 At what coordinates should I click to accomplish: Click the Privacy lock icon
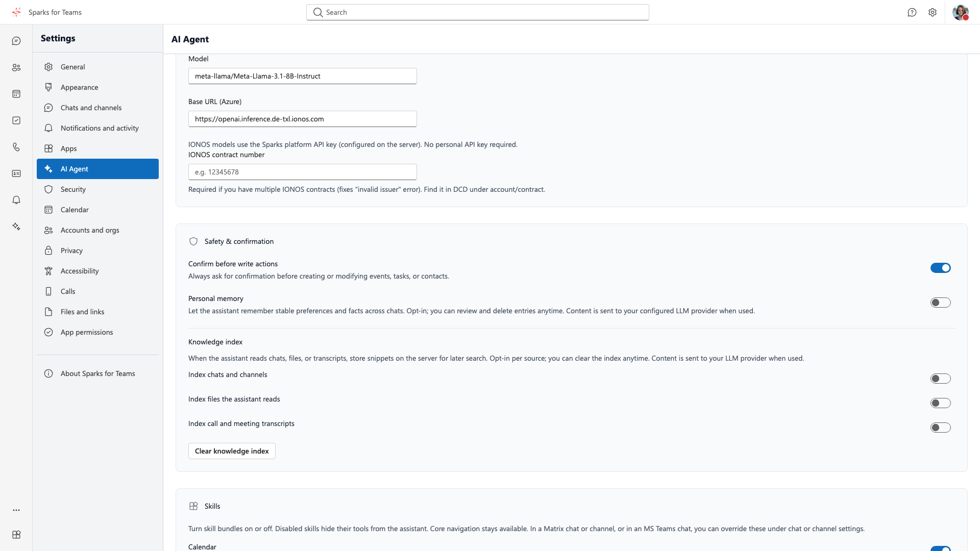click(x=48, y=251)
